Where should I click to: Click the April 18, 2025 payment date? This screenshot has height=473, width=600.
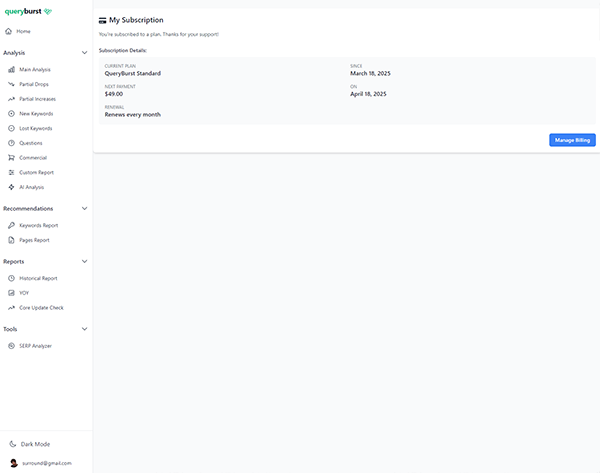click(x=368, y=94)
